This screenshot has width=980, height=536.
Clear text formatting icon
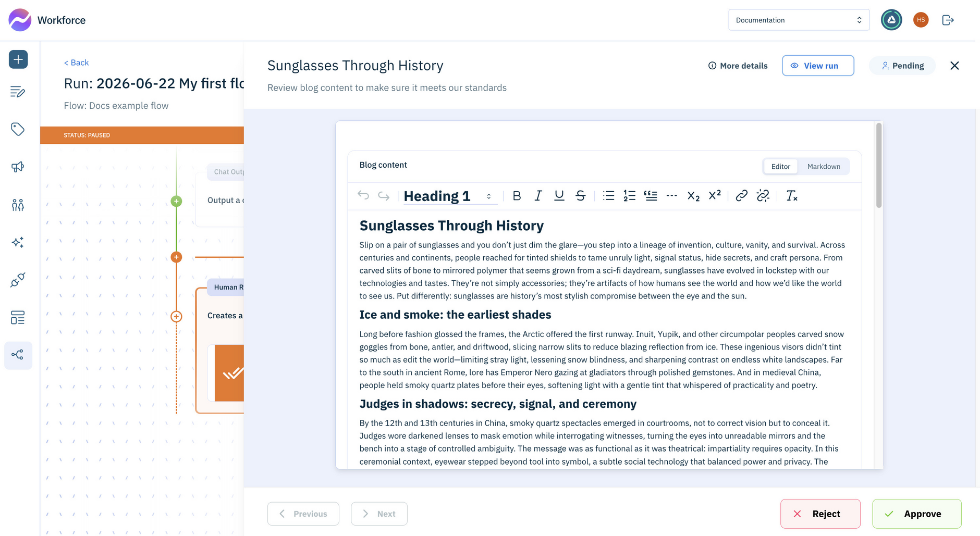click(x=791, y=196)
